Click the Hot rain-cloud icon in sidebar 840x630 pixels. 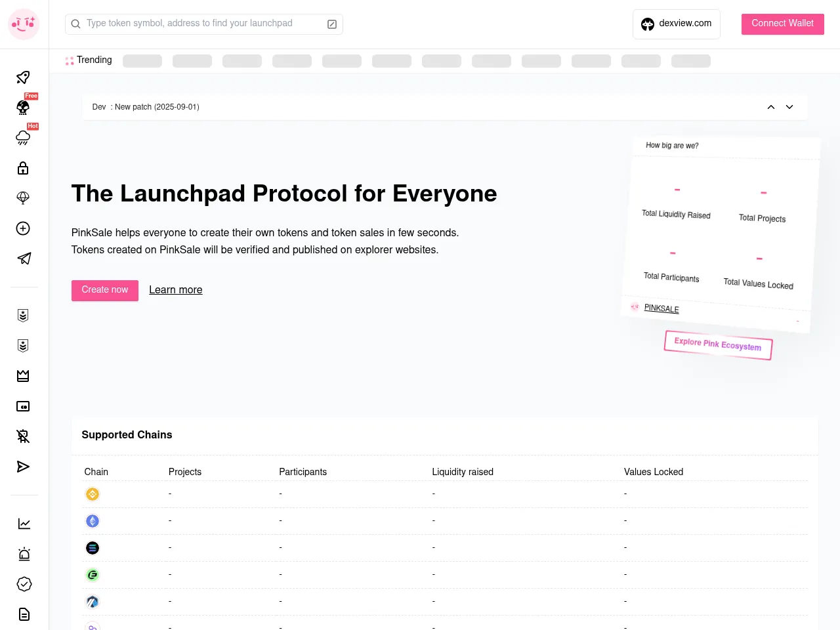pyautogui.click(x=23, y=138)
